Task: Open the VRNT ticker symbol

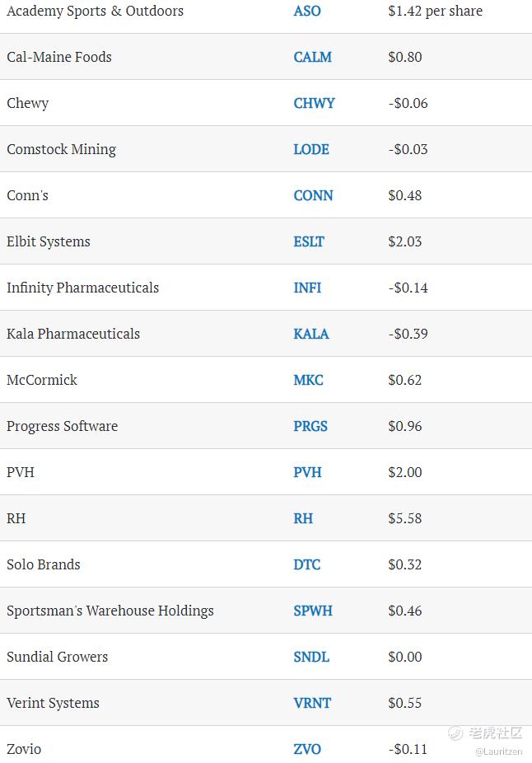Action: [312, 703]
